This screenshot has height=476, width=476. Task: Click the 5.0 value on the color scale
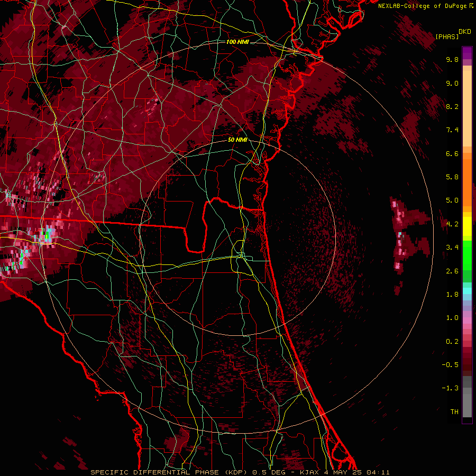pos(452,200)
